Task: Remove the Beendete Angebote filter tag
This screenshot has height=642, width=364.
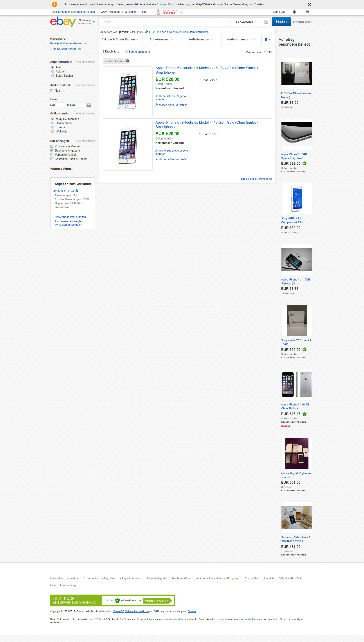Action: click(x=128, y=61)
